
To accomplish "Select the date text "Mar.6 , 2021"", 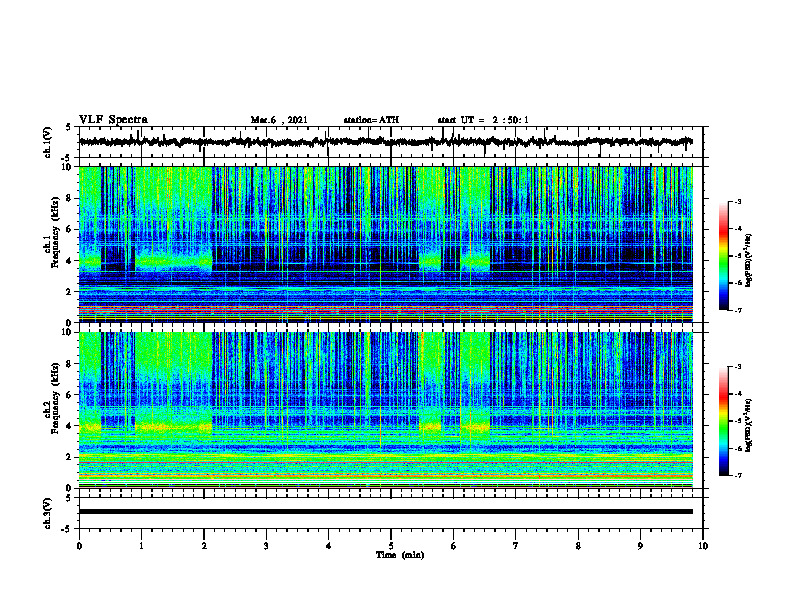I will tap(279, 120).
